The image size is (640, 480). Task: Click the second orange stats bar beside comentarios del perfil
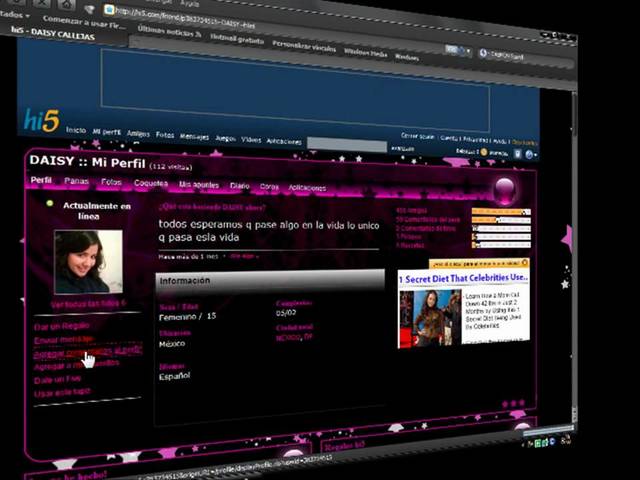coord(501,220)
